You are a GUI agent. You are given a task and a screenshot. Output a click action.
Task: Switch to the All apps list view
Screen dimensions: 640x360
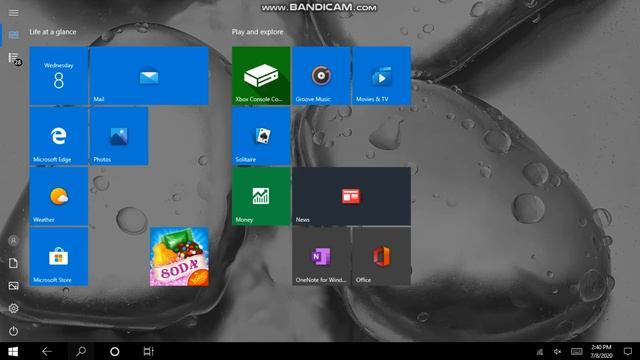click(x=14, y=58)
